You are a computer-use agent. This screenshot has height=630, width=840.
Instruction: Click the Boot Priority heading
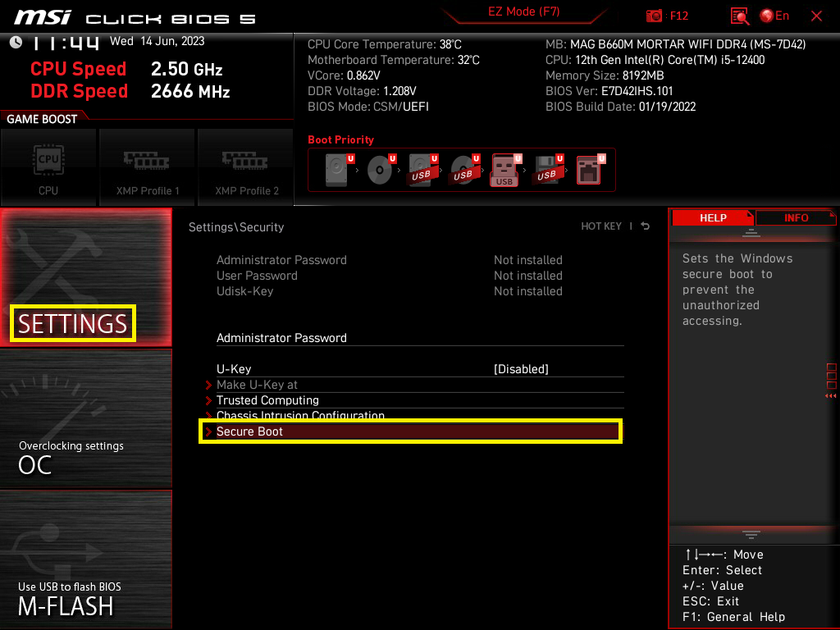[340, 139]
